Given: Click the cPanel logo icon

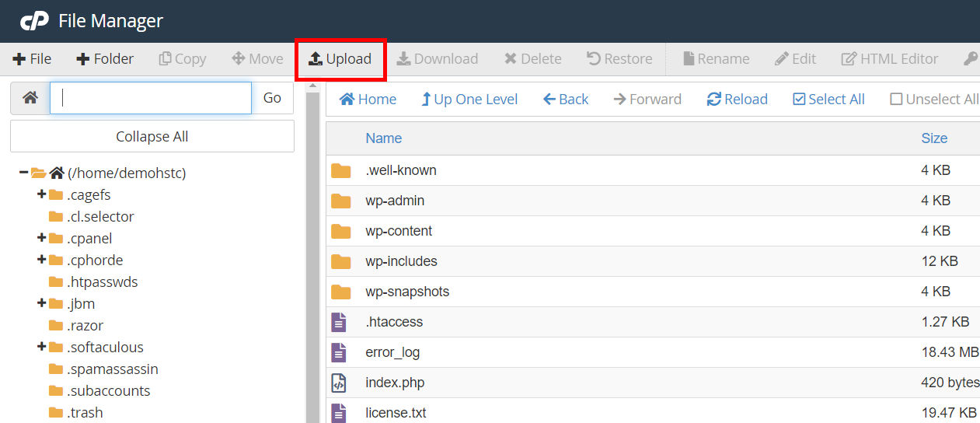Looking at the screenshot, I should pos(34,21).
